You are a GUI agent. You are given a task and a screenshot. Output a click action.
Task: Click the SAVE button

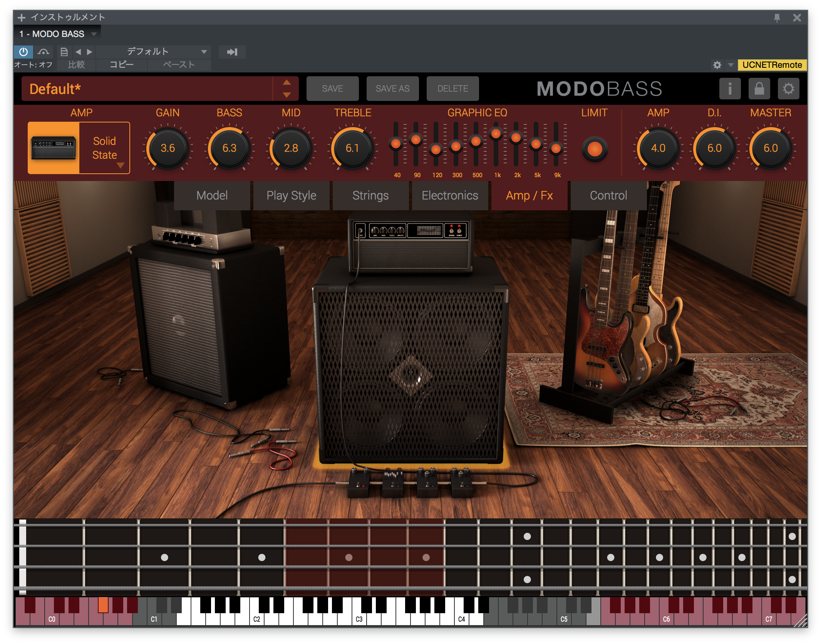(332, 89)
